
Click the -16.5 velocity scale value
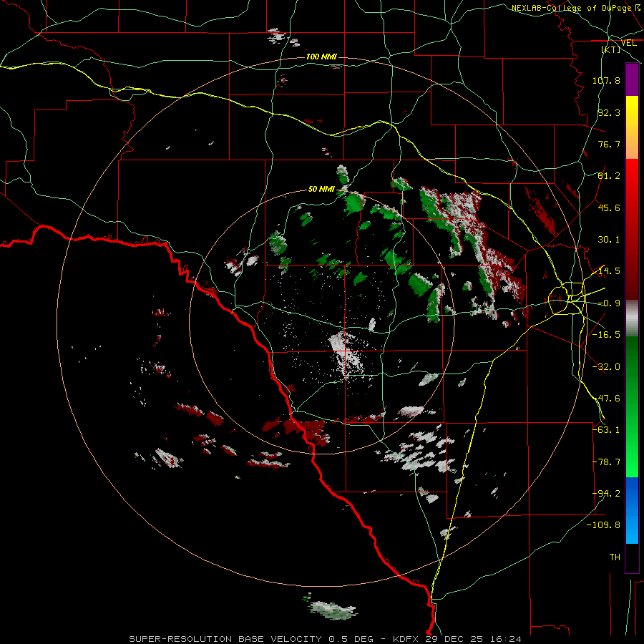point(606,335)
